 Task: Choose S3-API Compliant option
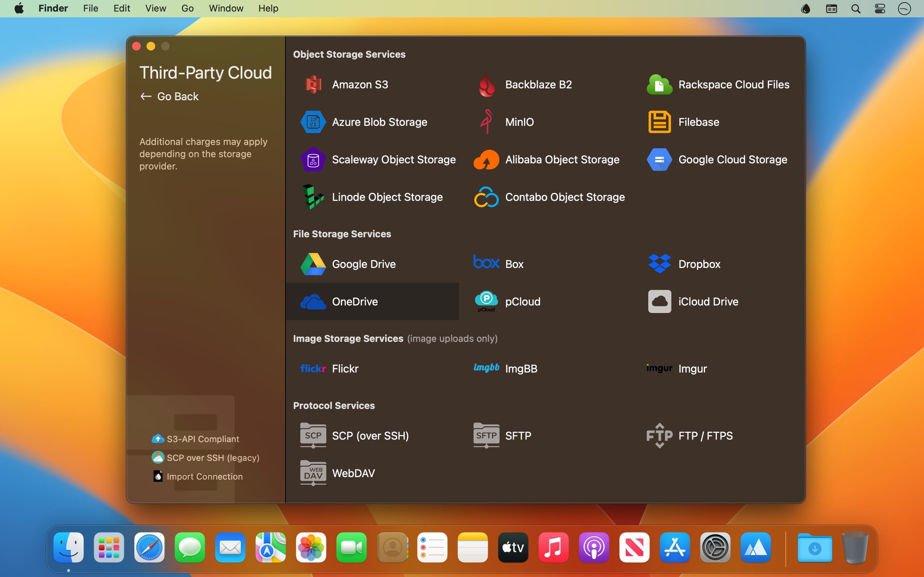click(202, 439)
